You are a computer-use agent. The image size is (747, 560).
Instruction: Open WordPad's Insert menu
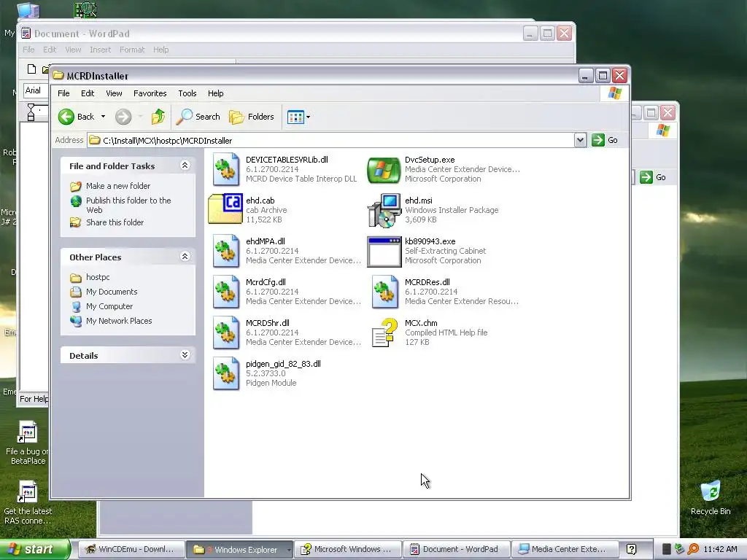[100, 50]
